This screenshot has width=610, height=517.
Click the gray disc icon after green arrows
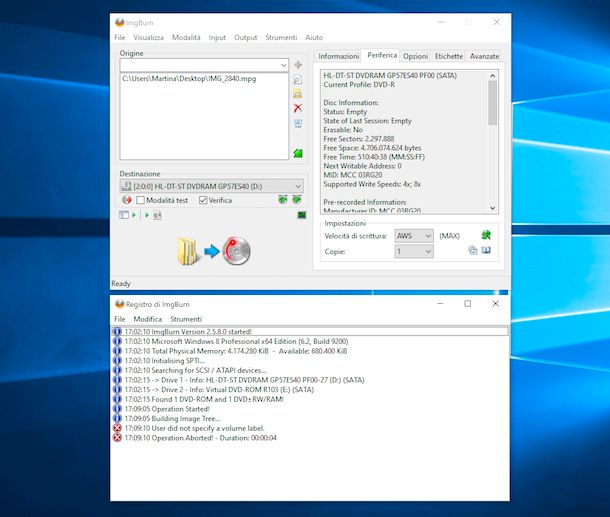pos(157,215)
